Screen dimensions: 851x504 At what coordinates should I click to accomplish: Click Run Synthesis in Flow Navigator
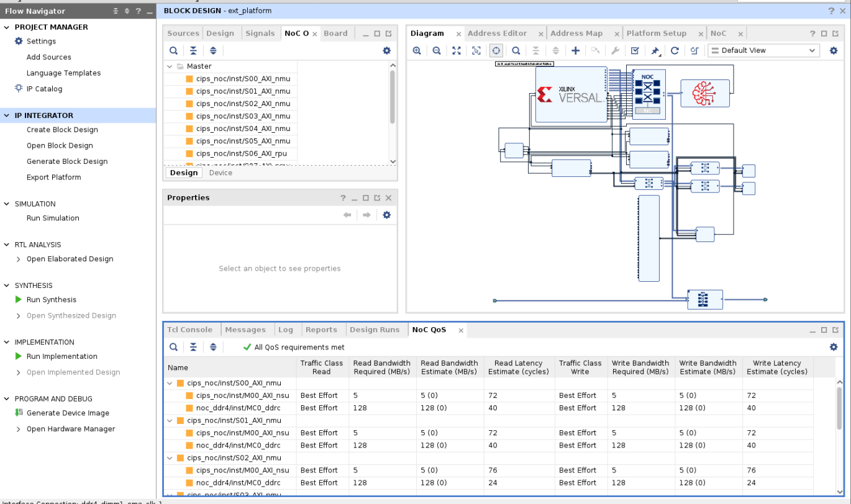pos(51,300)
